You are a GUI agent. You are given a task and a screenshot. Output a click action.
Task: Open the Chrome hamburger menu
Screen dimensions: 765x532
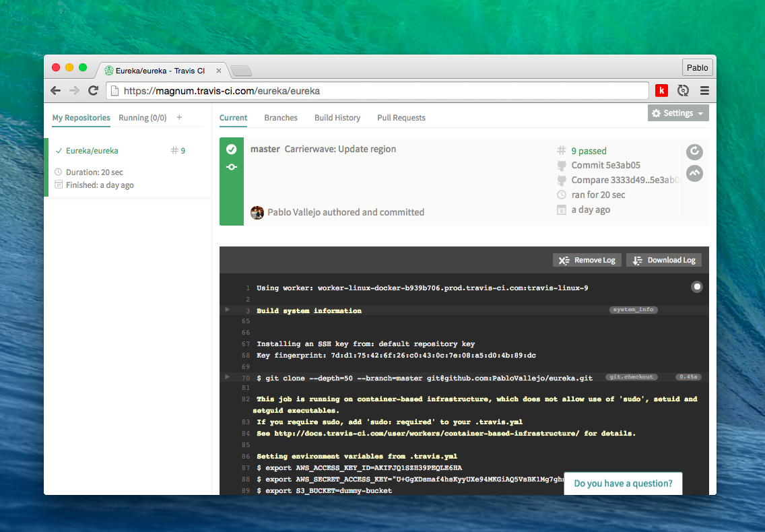pyautogui.click(x=704, y=90)
